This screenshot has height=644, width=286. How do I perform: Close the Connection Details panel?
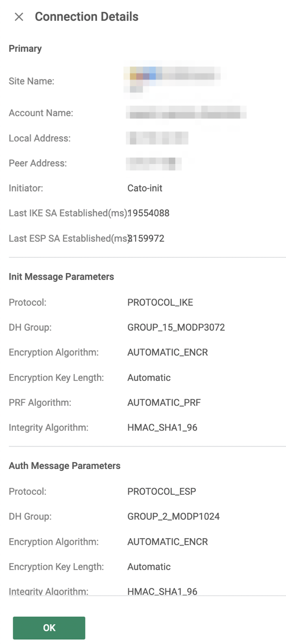19,17
